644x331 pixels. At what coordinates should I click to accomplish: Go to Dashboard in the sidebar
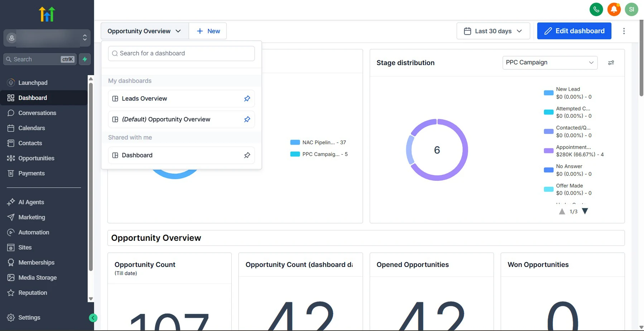pos(44,98)
